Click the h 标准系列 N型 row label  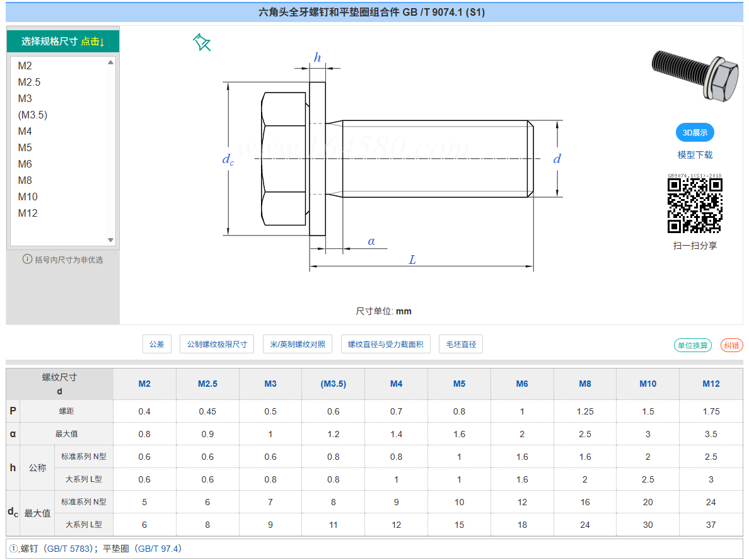84,457
